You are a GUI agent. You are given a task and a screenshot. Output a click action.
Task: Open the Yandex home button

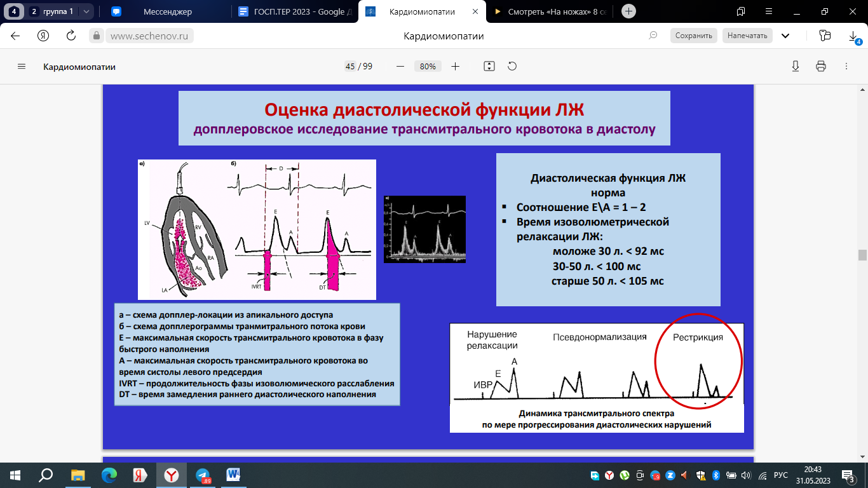[x=43, y=36]
